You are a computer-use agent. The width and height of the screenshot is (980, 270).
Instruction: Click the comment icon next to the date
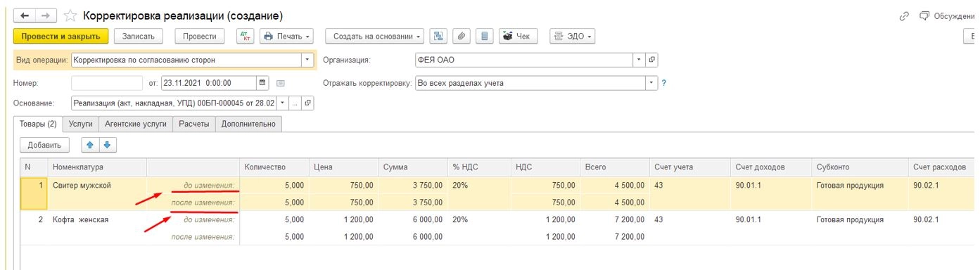(x=280, y=83)
